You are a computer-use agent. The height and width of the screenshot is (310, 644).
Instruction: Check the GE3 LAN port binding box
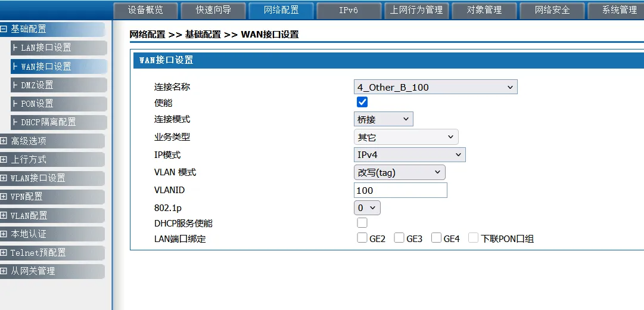399,238
